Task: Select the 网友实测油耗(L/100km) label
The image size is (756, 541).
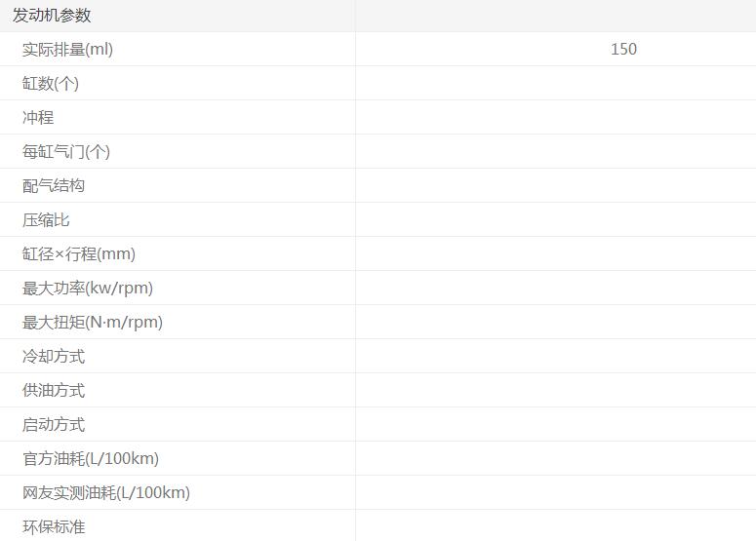Action: point(106,492)
